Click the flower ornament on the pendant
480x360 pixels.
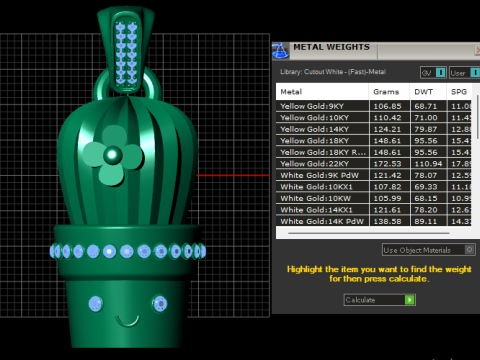pos(113,155)
